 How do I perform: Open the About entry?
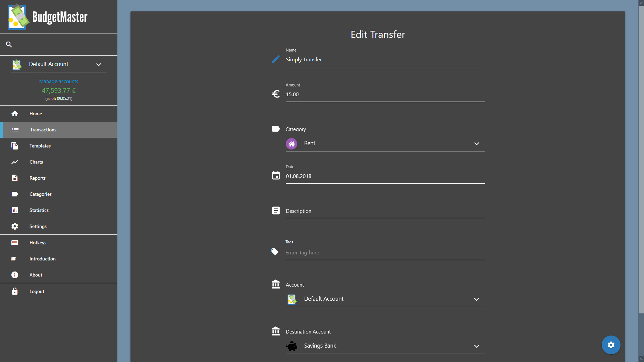pyautogui.click(x=59, y=275)
